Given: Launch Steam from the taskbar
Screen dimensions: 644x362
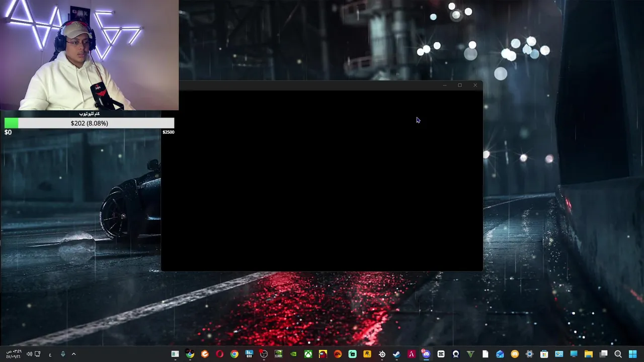Looking at the screenshot, I should click(x=396, y=354).
